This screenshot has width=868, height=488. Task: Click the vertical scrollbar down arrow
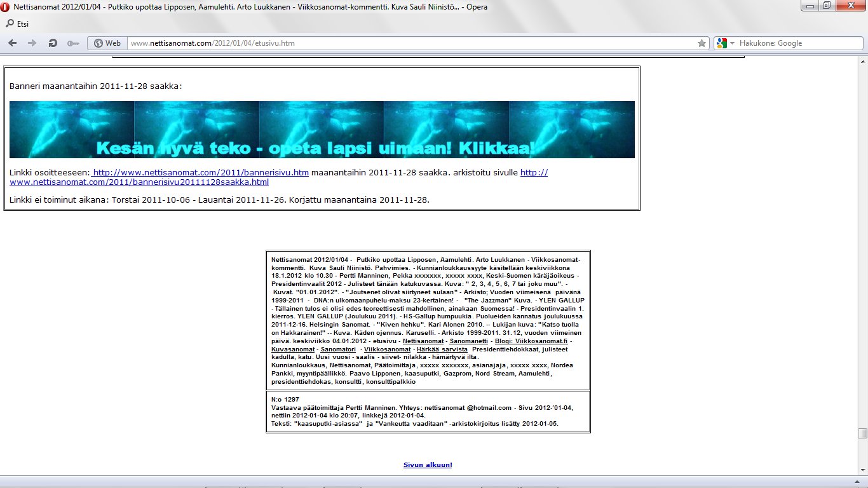862,470
